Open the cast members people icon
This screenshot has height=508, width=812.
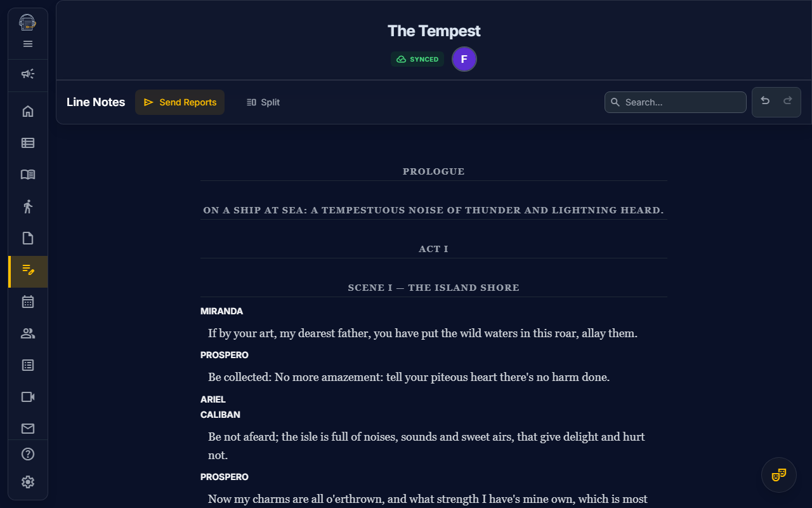[28, 333]
